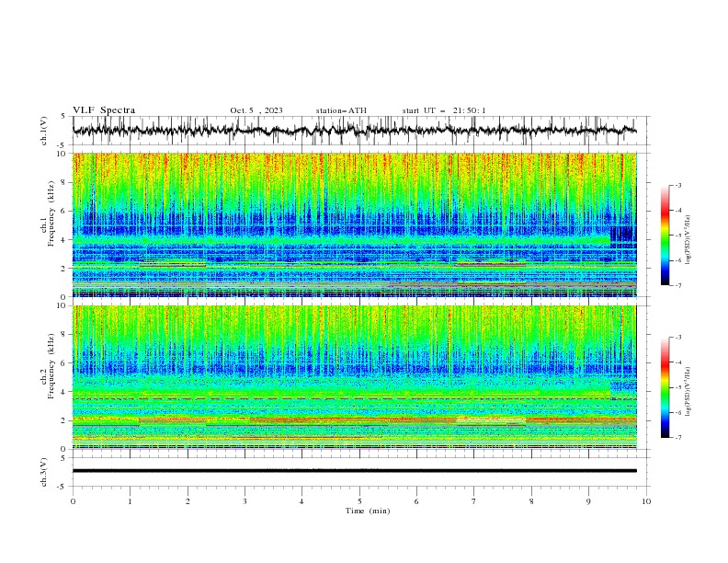This screenshot has height=563, width=728.
Task: Click the 4 kHz tick label of ch.1
Action: 65,240
